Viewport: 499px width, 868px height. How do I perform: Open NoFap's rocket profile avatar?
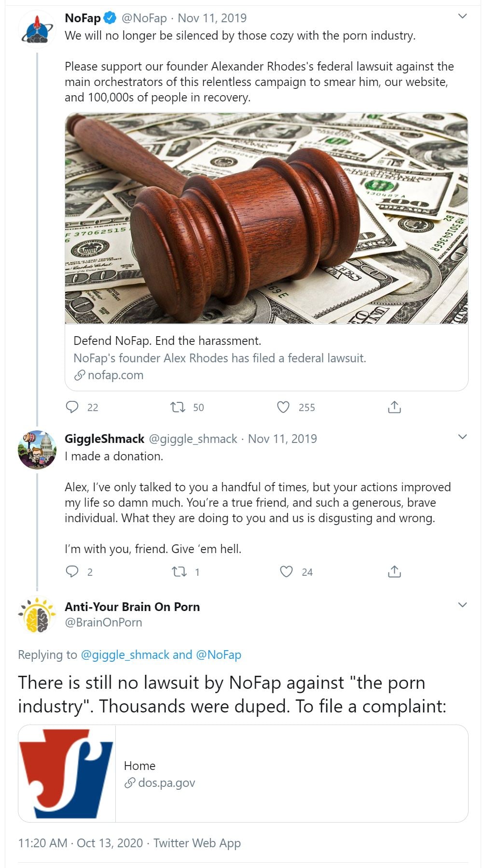click(x=37, y=29)
